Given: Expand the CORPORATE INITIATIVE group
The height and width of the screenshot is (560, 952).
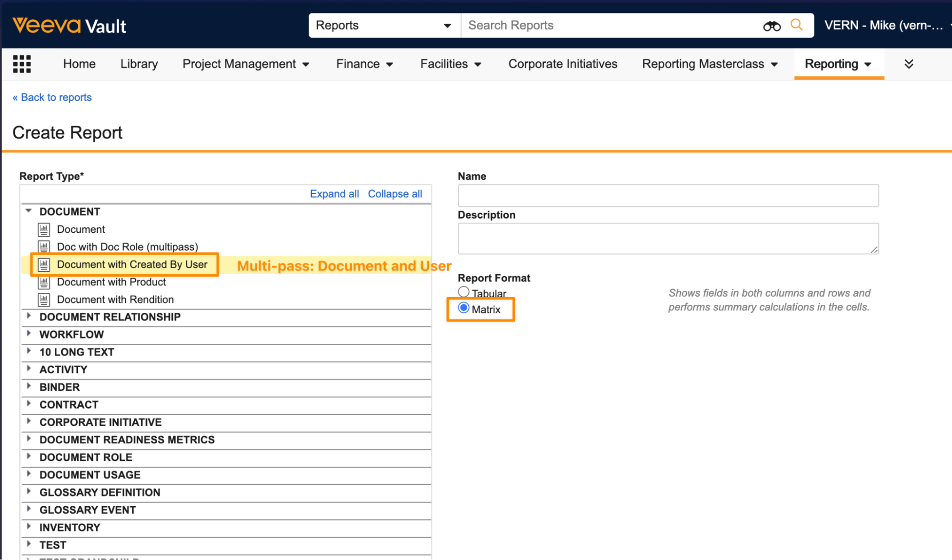Looking at the screenshot, I should coord(29,421).
